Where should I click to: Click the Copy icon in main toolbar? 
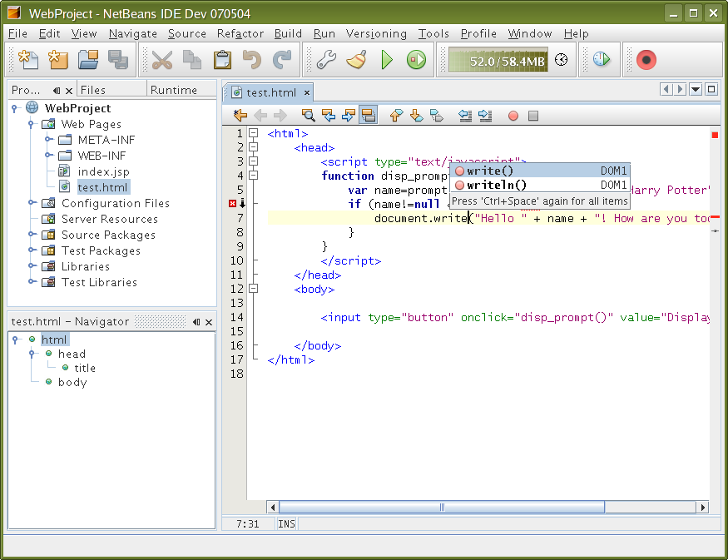click(192, 60)
